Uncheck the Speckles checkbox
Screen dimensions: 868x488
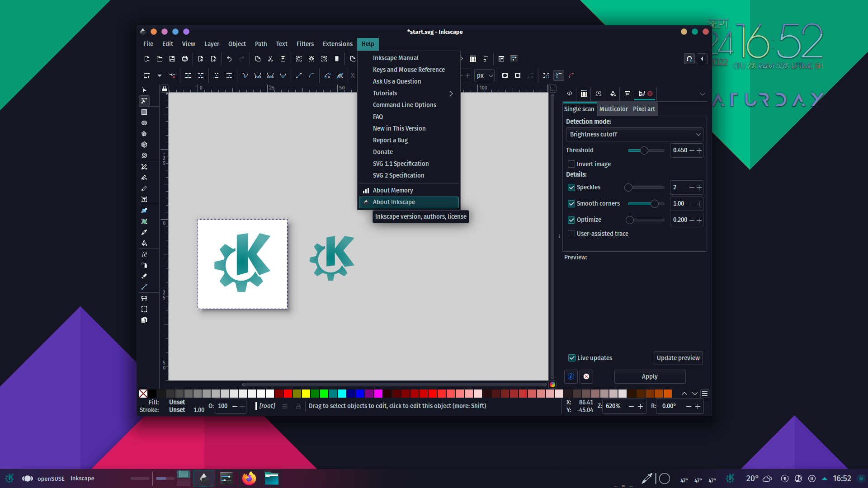pyautogui.click(x=571, y=187)
